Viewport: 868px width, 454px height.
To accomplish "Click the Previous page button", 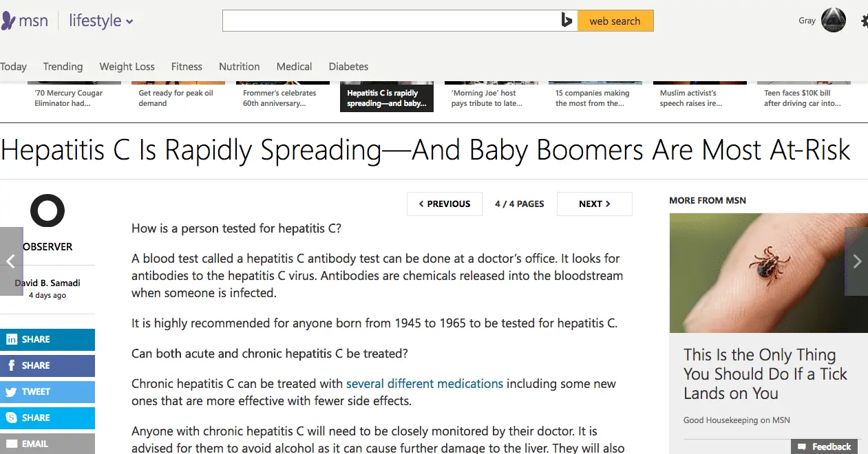I will pyautogui.click(x=443, y=204).
